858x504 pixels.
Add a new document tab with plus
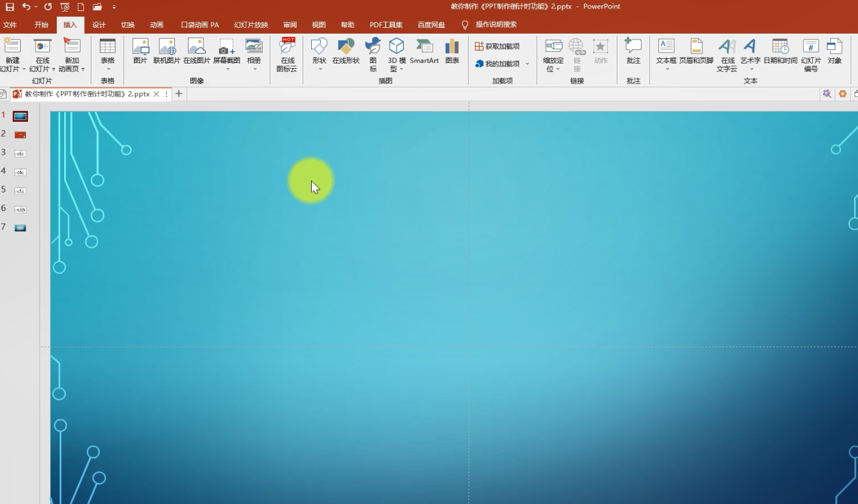coord(179,94)
